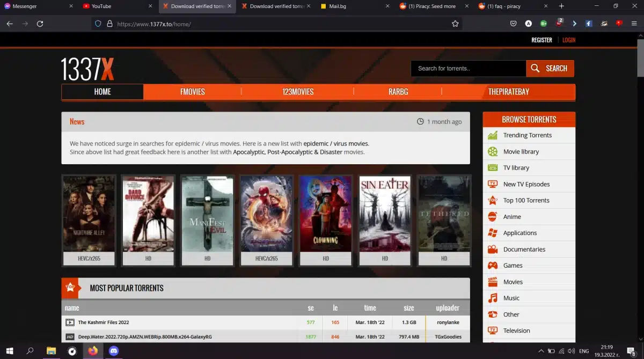Open the Spider-Man movie poster
644x359 pixels.
267,214
